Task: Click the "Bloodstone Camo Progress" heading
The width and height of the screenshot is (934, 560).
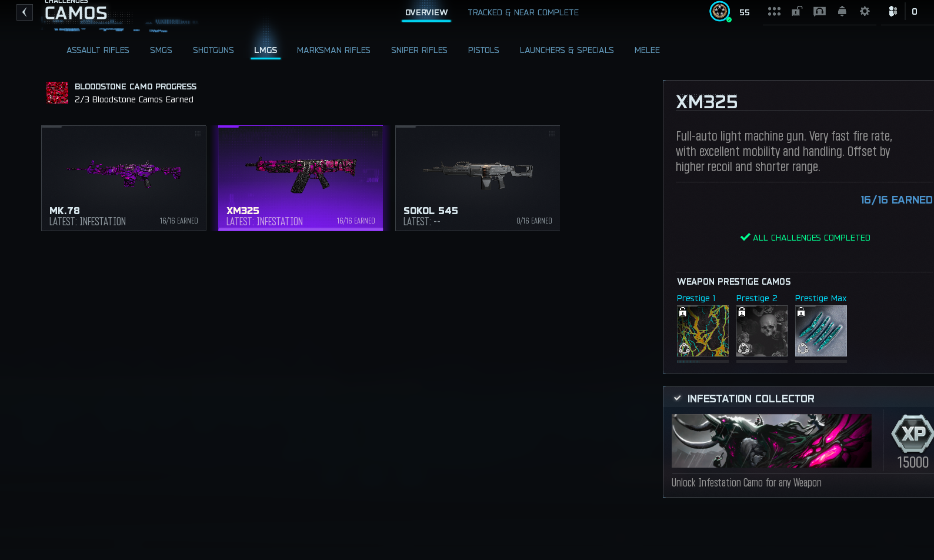Action: tap(136, 86)
